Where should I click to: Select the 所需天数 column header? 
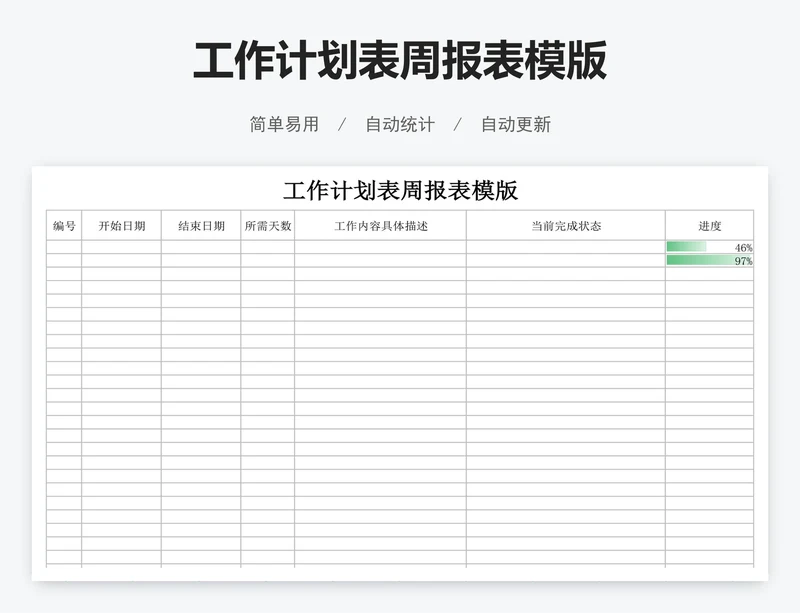click(x=268, y=226)
